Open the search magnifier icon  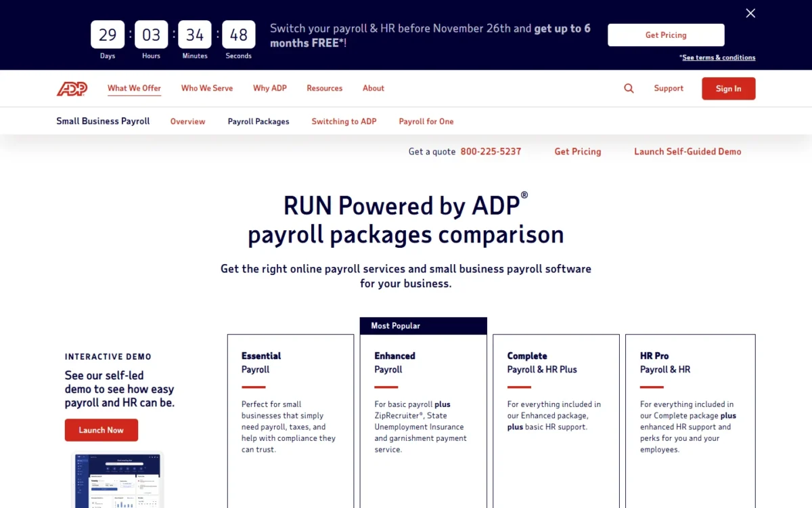pyautogui.click(x=629, y=89)
